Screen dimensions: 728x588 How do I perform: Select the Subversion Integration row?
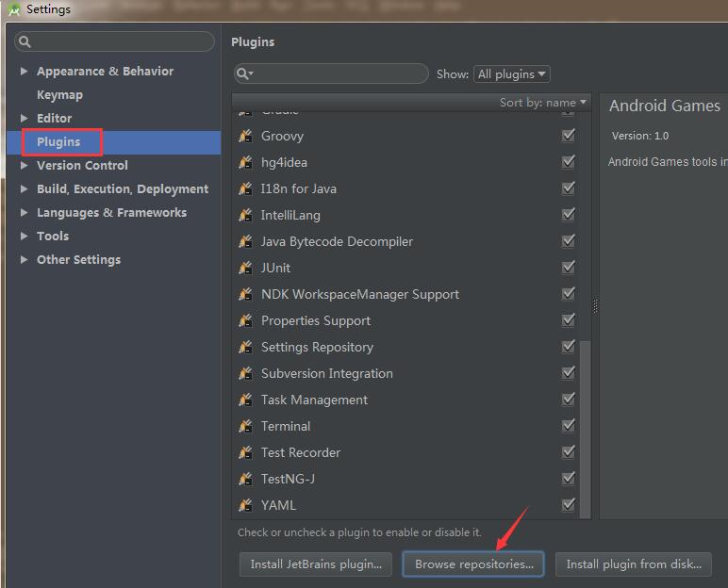click(406, 373)
